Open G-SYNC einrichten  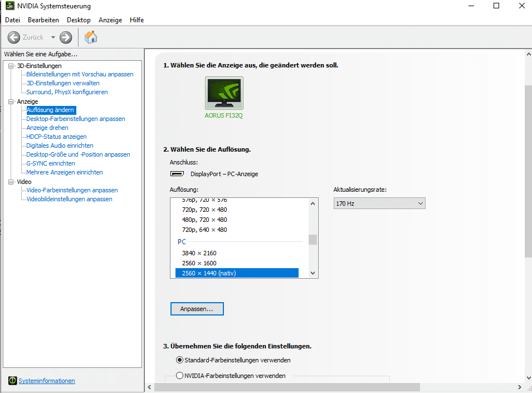[51, 163]
